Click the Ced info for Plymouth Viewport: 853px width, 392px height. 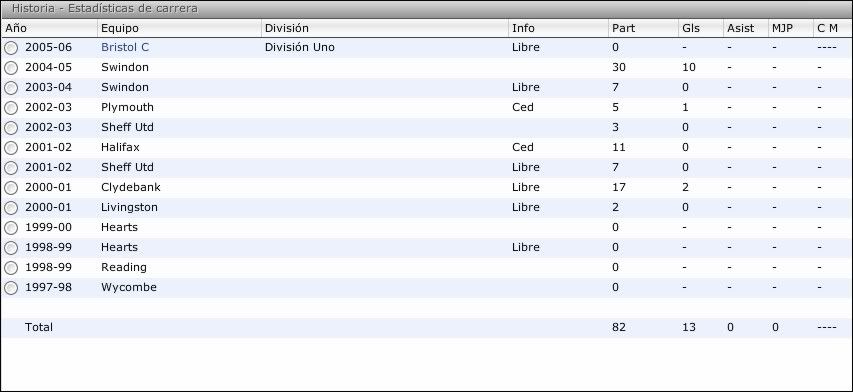pos(523,107)
